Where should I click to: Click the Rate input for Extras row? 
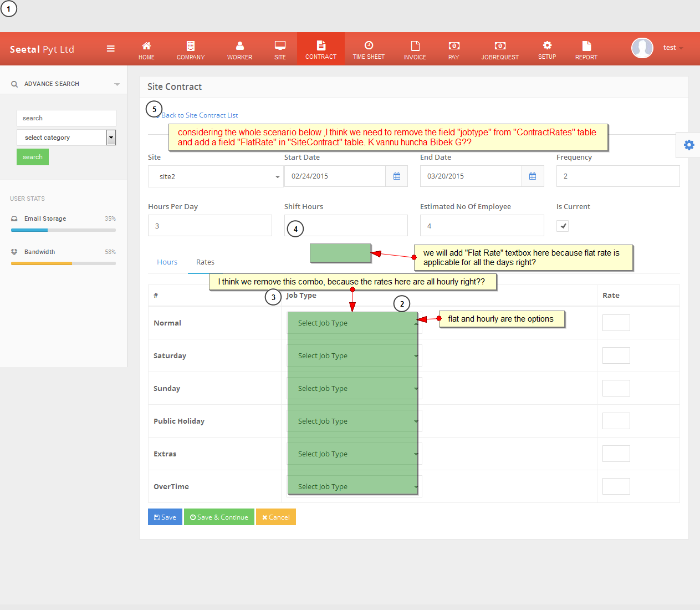point(616,454)
